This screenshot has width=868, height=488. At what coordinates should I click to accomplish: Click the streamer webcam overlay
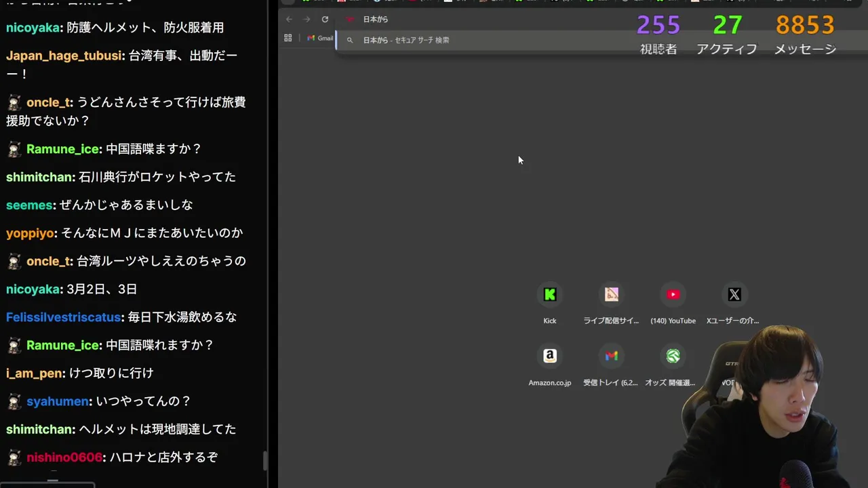click(x=753, y=407)
